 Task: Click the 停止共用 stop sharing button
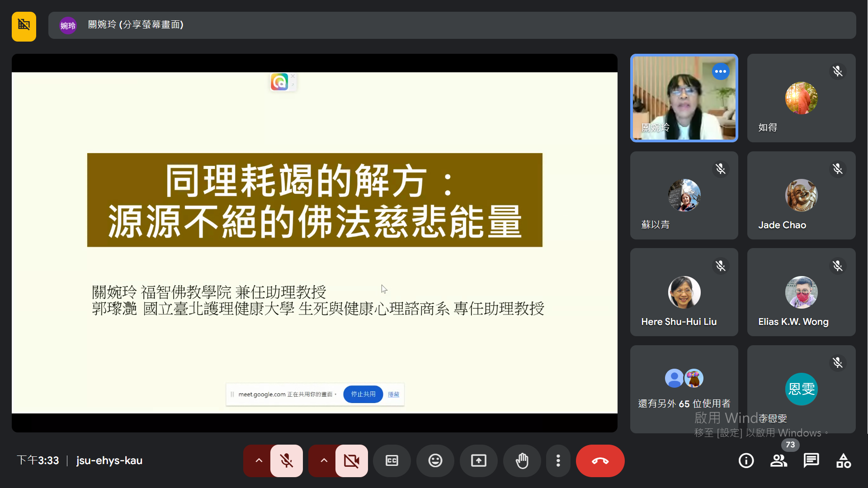click(x=363, y=394)
